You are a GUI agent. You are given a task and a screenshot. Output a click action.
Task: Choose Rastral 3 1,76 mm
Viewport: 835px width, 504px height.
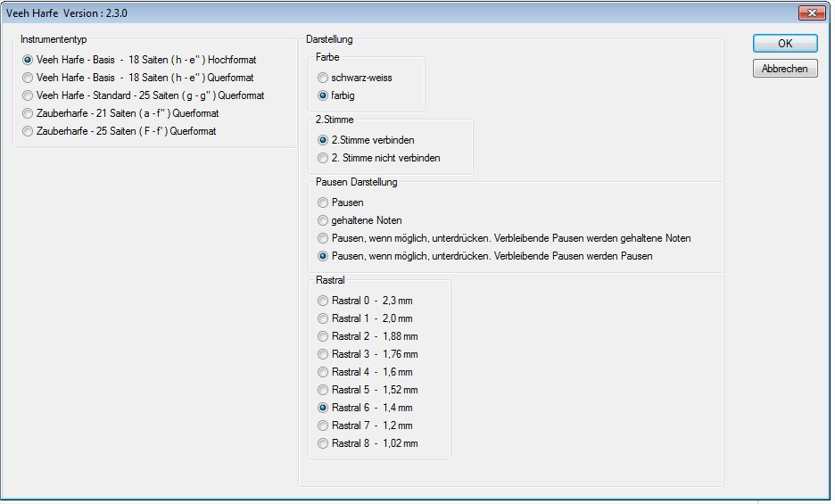(324, 354)
